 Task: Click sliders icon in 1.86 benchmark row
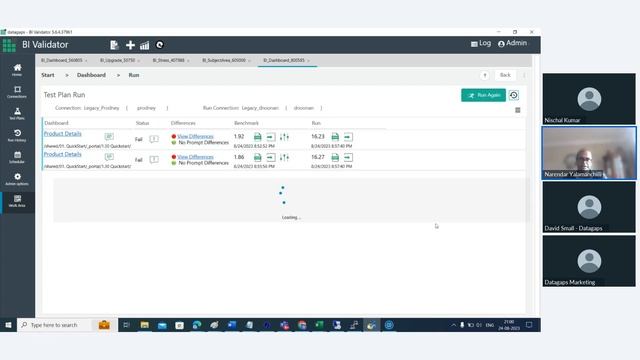pos(284,157)
